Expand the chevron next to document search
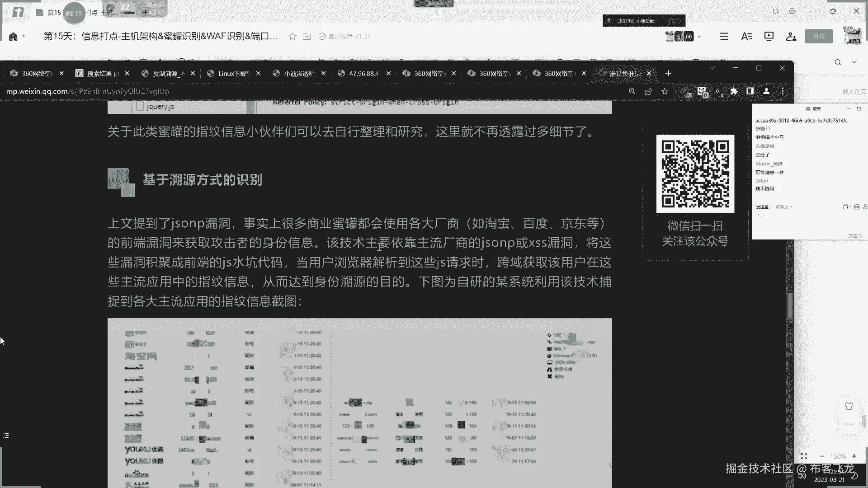Viewport: 868px width, 488px height. point(854,62)
